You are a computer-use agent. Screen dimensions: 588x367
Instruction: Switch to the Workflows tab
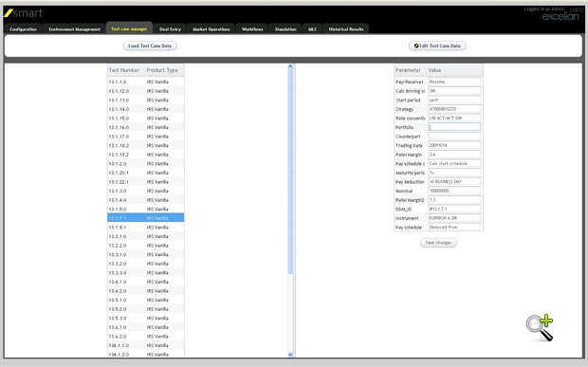point(252,28)
